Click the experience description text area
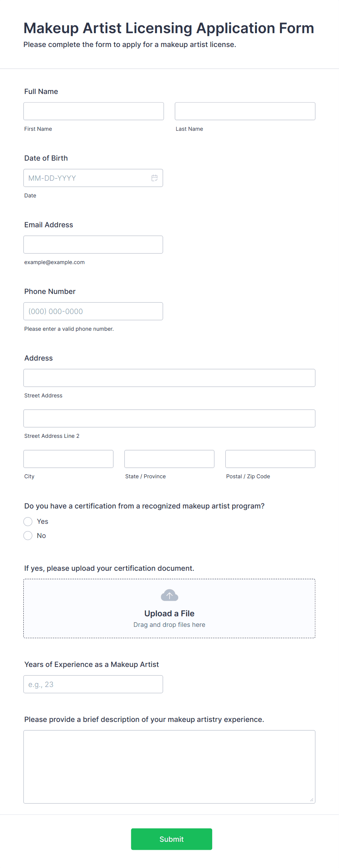 (169, 767)
